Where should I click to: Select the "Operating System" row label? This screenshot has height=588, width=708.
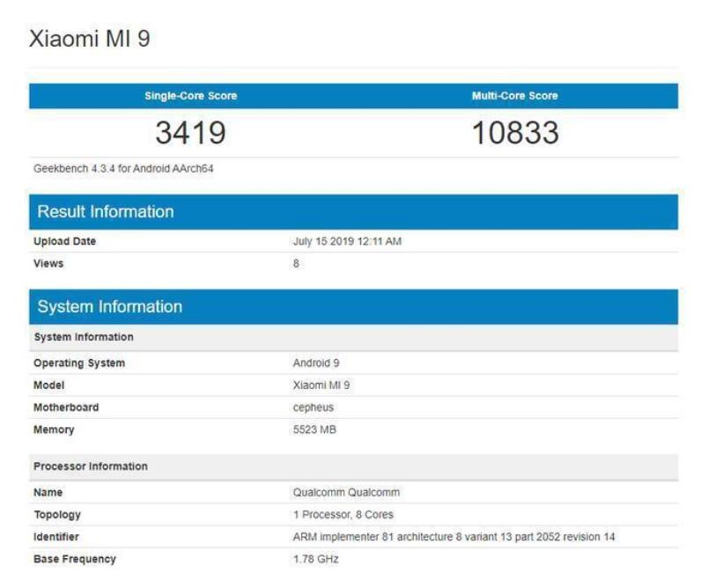coord(79,363)
